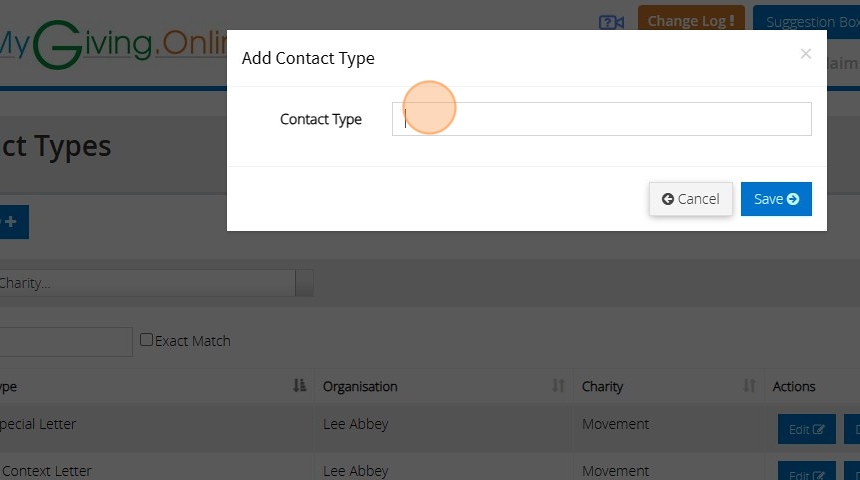Sort table by Organisation column

click(x=558, y=386)
